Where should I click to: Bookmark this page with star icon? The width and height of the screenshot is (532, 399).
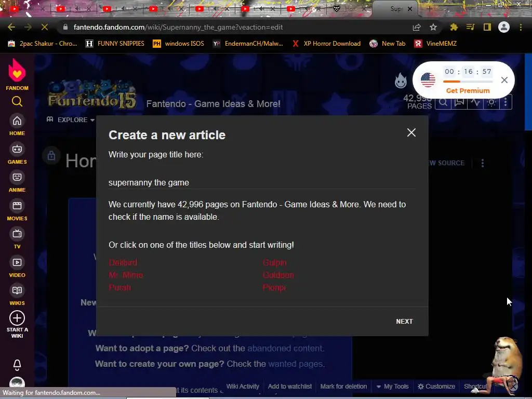(x=433, y=27)
